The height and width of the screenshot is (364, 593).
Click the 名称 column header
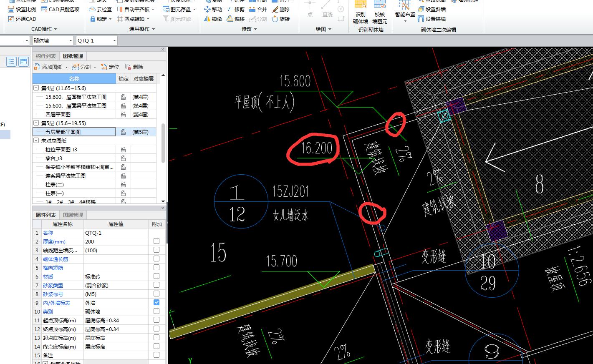tap(74, 78)
